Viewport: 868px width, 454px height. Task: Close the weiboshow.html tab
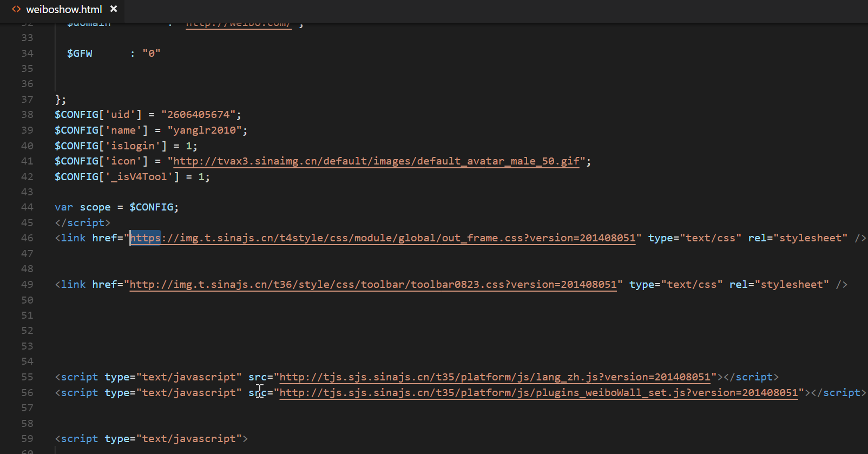pos(114,9)
